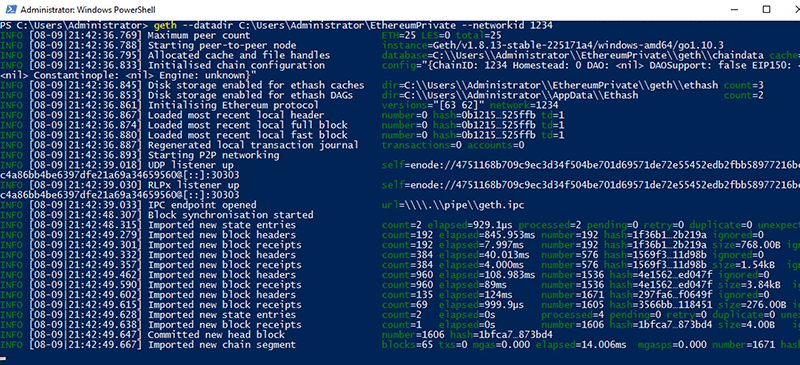Click the Imported new chain segment message
800x365 pixels.
click(221, 345)
